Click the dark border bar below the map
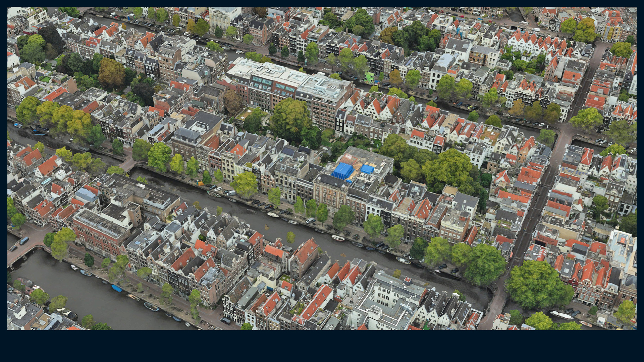The height and width of the screenshot is (362, 644). pos(322,346)
